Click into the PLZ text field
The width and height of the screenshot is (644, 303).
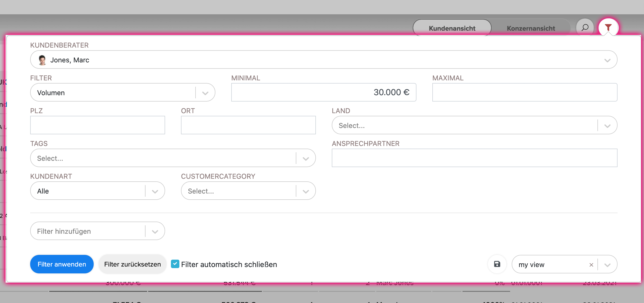point(97,125)
